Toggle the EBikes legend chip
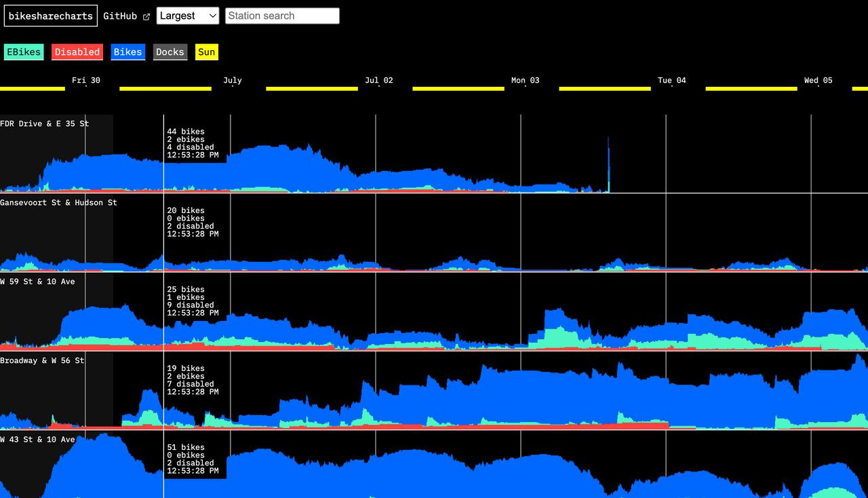This screenshot has width=868, height=498. coord(24,52)
